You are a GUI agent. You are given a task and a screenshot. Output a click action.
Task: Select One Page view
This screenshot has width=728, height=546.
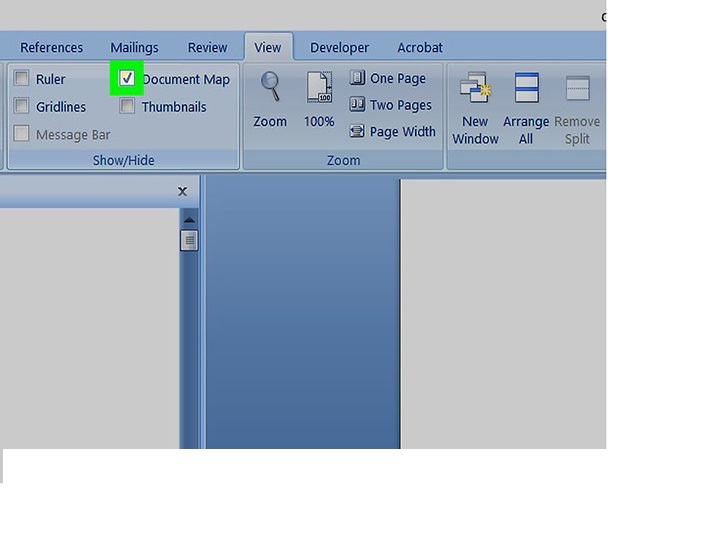pos(387,78)
